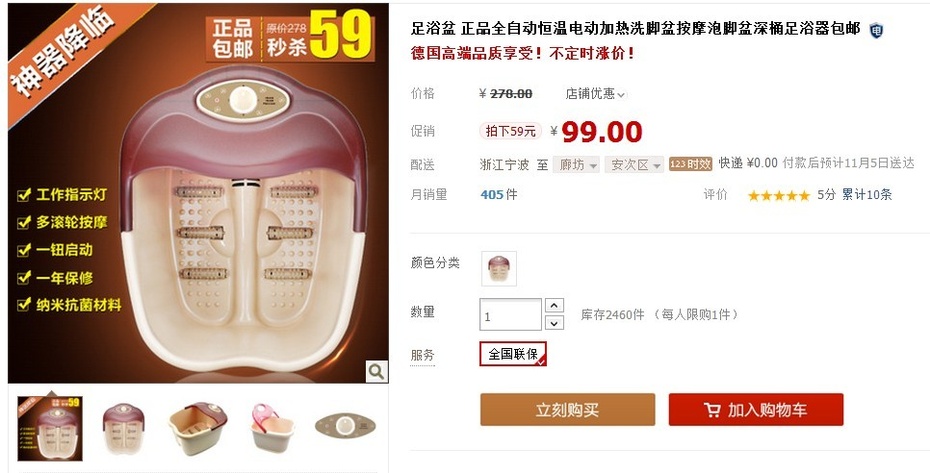Click the 加入购物车 button
The height and width of the screenshot is (473, 930).
[756, 409]
